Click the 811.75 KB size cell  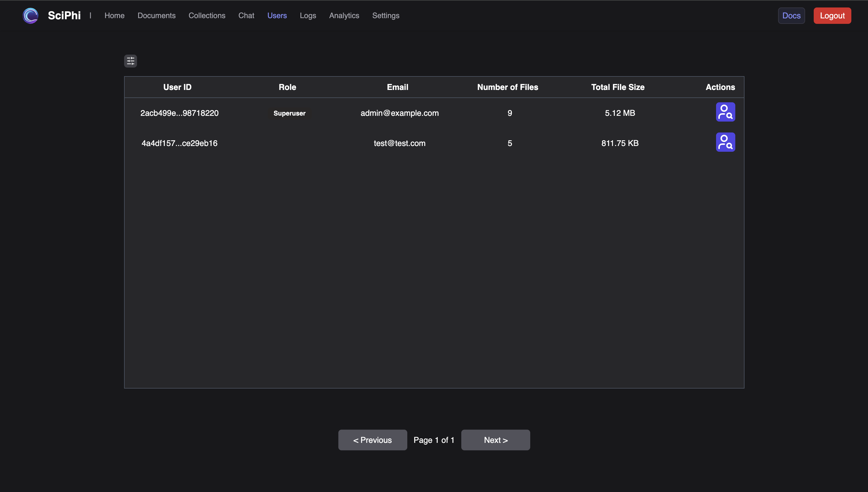(620, 143)
